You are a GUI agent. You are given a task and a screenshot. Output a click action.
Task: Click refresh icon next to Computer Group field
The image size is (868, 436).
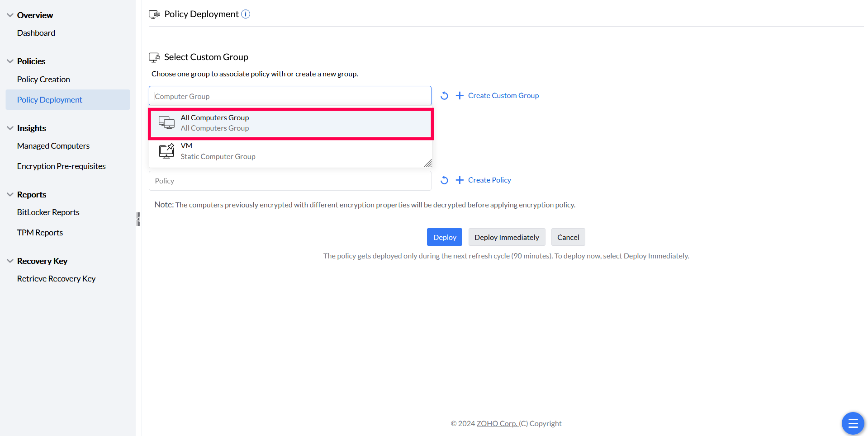click(x=444, y=96)
